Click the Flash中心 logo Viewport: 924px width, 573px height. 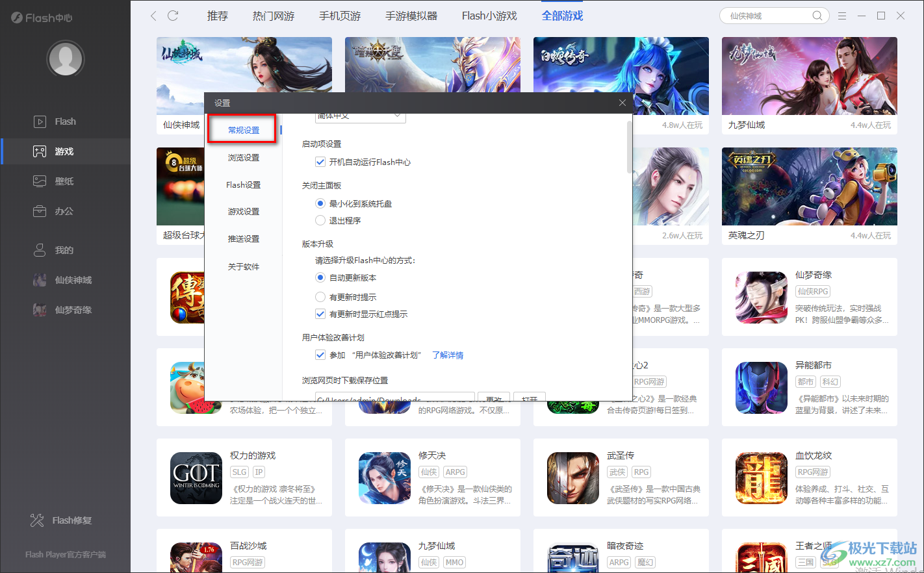click(x=42, y=18)
